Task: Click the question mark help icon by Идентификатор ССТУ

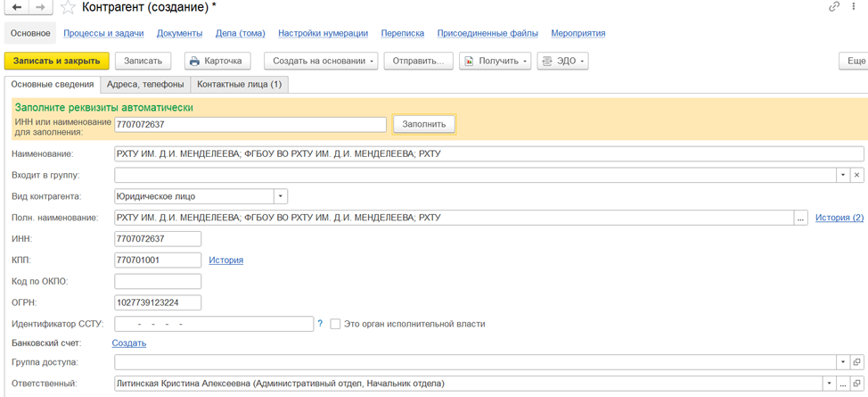Action: click(x=320, y=324)
